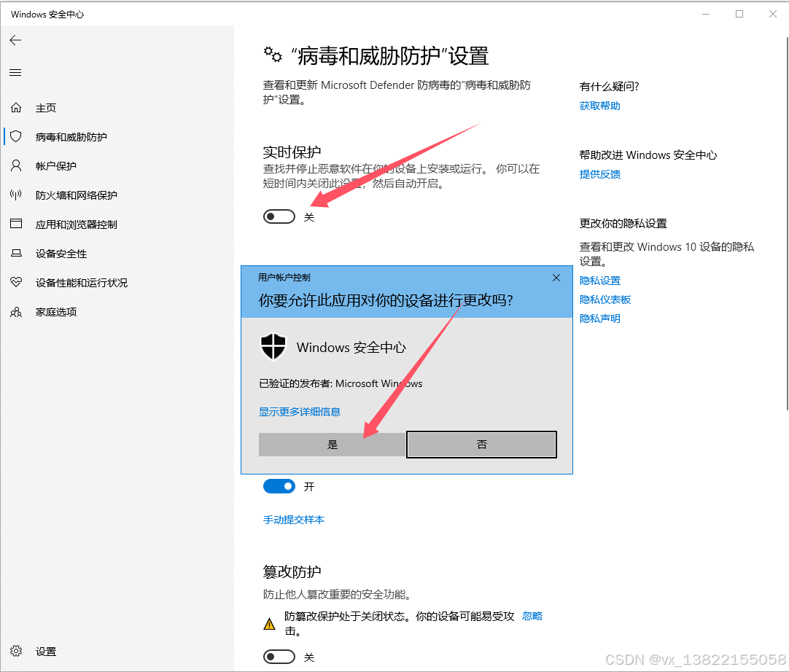Click the 更改你的隐私设置 heading

point(623,223)
